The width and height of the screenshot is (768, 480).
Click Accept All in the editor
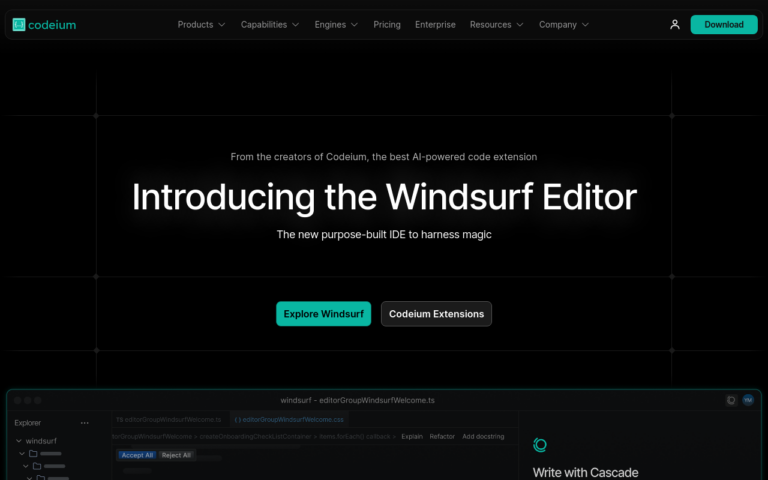pyautogui.click(x=136, y=455)
